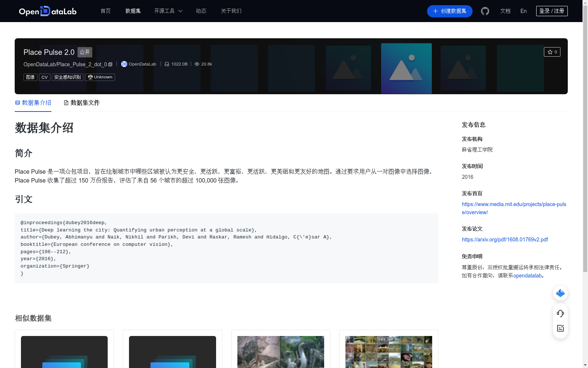Open the 数据集 menu item
588x368 pixels.
[x=133, y=11]
